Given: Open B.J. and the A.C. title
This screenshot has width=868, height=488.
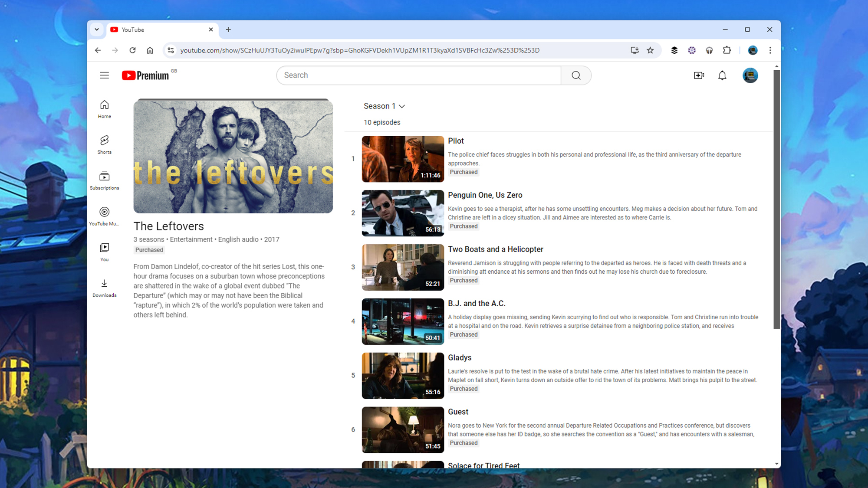Looking at the screenshot, I should [477, 304].
